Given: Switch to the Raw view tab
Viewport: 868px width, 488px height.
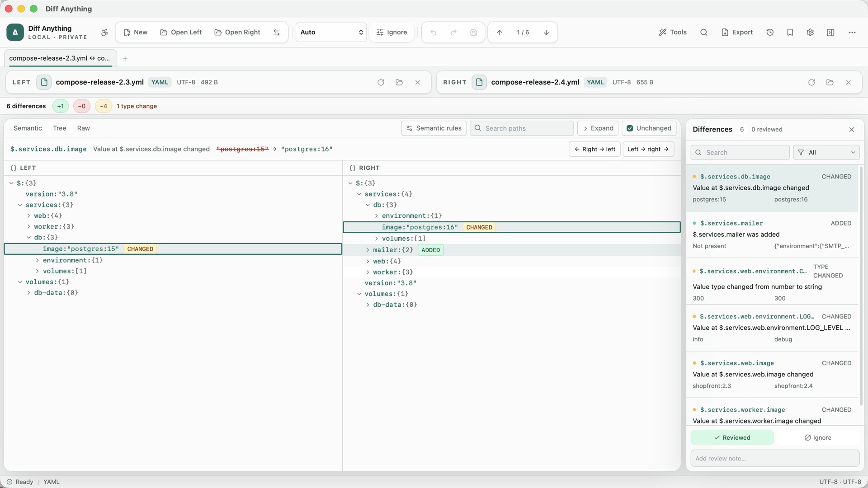Looking at the screenshot, I should point(83,128).
